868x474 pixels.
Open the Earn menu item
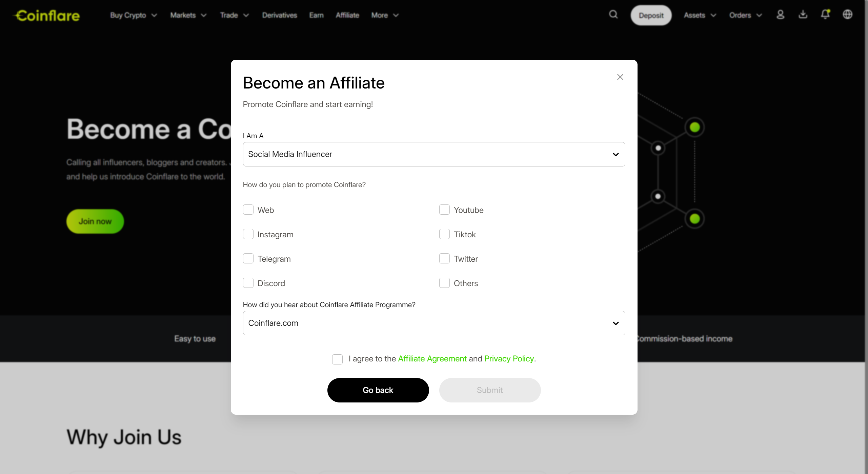pos(316,15)
